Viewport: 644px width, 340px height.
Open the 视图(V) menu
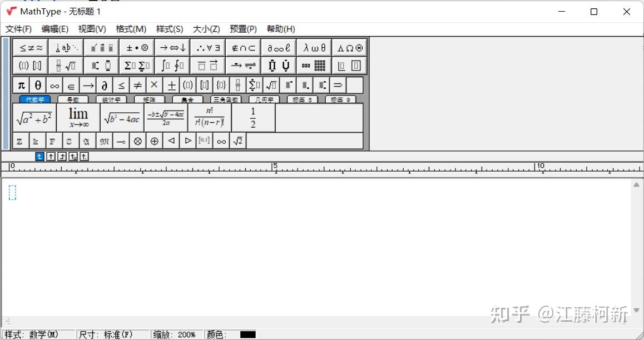pos(92,29)
